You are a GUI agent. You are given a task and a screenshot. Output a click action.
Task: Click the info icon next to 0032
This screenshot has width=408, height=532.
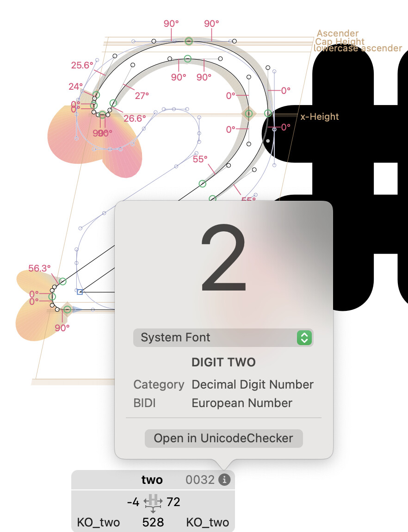pyautogui.click(x=224, y=480)
